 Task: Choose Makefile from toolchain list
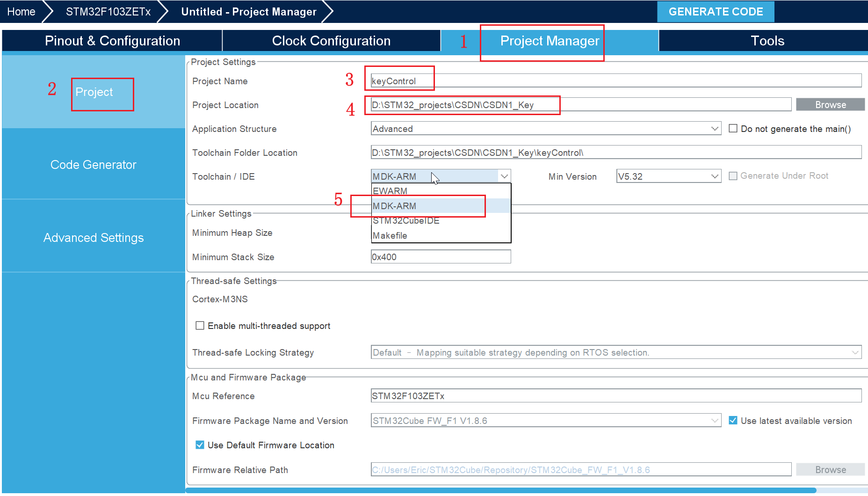(x=441, y=235)
